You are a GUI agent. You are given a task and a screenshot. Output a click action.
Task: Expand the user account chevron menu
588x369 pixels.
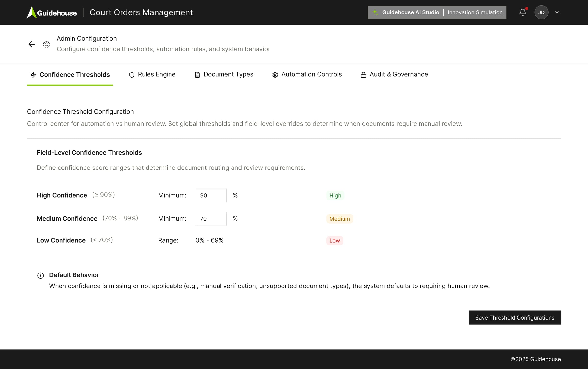click(x=557, y=12)
